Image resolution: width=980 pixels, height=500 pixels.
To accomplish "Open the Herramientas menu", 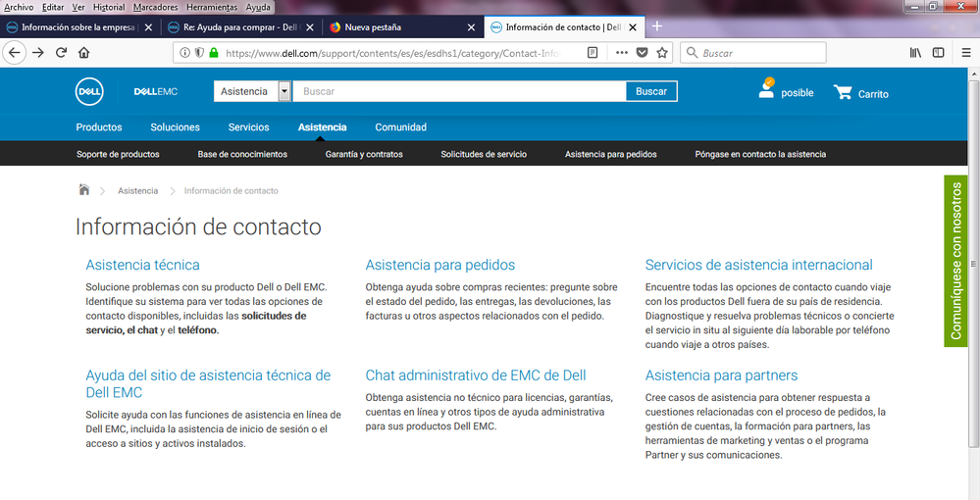I will [212, 7].
